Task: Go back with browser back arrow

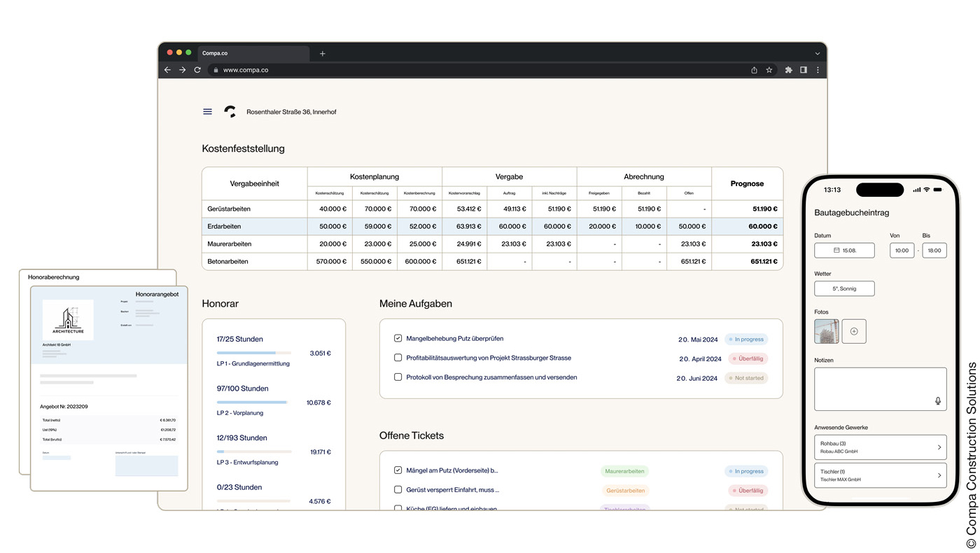Action: tap(167, 70)
